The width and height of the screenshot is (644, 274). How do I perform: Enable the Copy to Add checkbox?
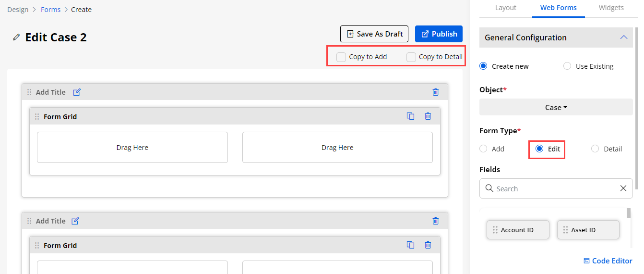[x=341, y=57]
